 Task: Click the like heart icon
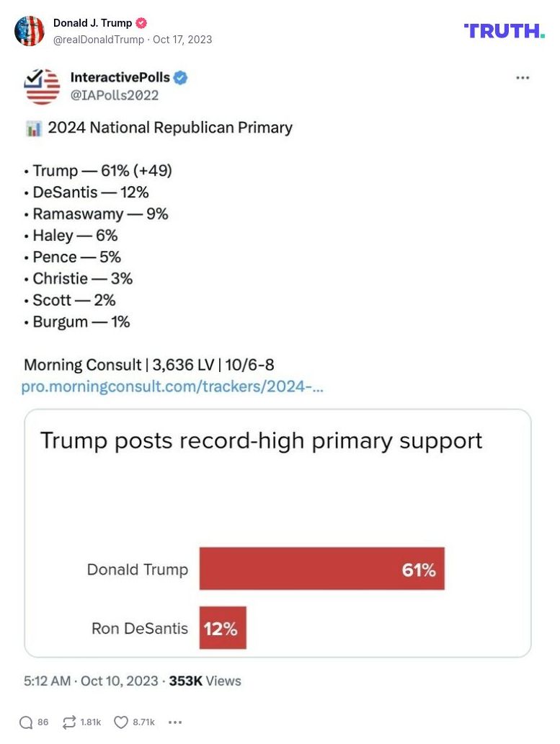tap(121, 722)
